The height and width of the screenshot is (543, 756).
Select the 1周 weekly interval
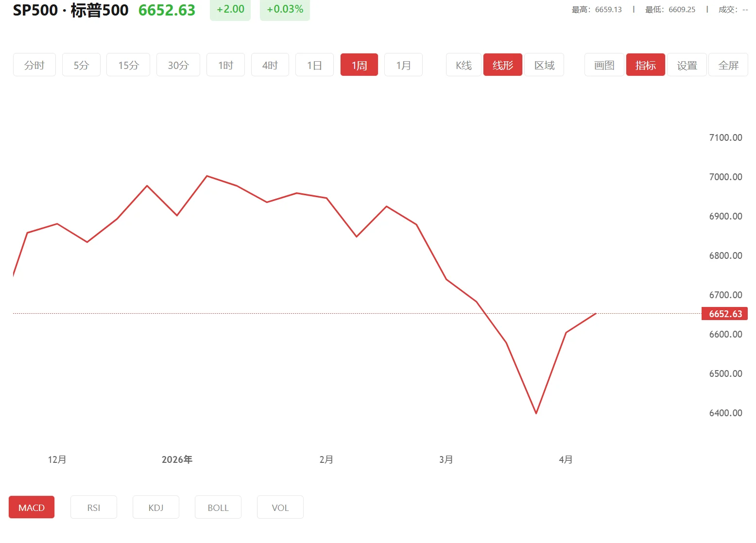[x=359, y=65]
